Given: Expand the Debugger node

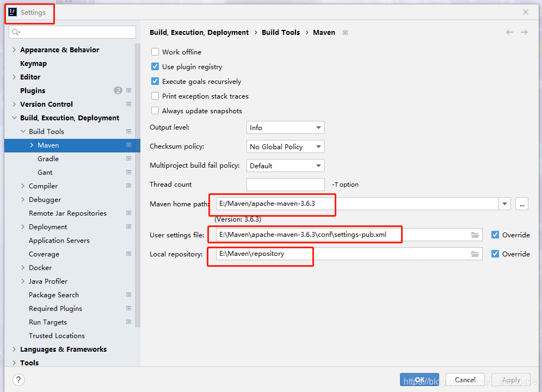Looking at the screenshot, I should (23, 200).
